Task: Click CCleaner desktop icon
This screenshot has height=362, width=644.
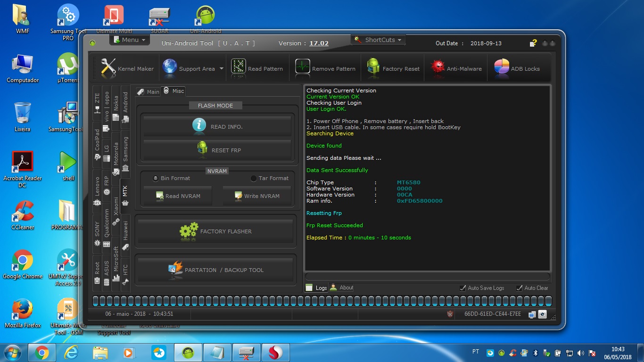Action: click(23, 215)
